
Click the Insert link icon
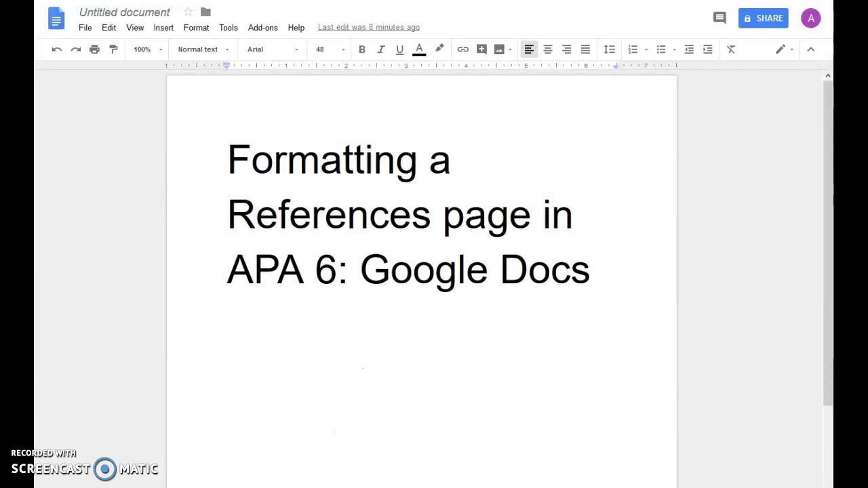pos(462,49)
